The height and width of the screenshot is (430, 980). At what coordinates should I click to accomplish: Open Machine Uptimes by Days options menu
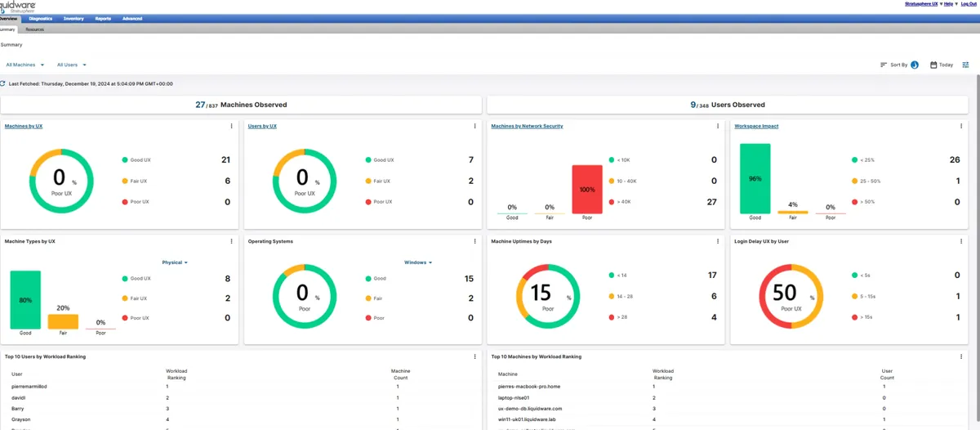[x=719, y=241]
